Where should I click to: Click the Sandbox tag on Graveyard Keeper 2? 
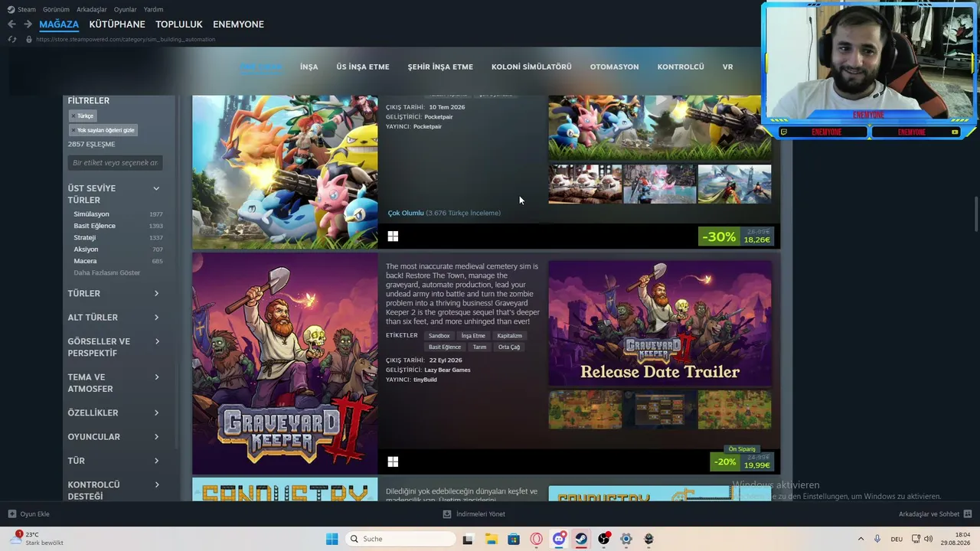pyautogui.click(x=439, y=336)
